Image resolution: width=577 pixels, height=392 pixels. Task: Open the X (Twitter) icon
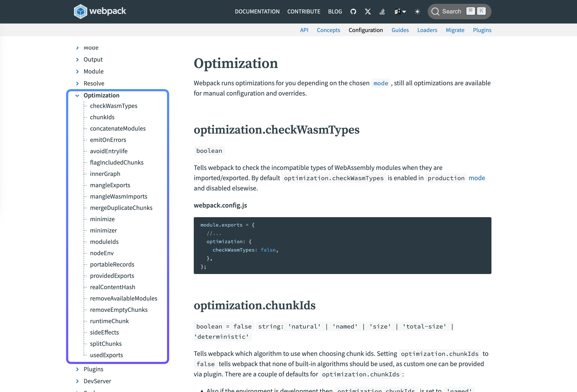(x=368, y=11)
